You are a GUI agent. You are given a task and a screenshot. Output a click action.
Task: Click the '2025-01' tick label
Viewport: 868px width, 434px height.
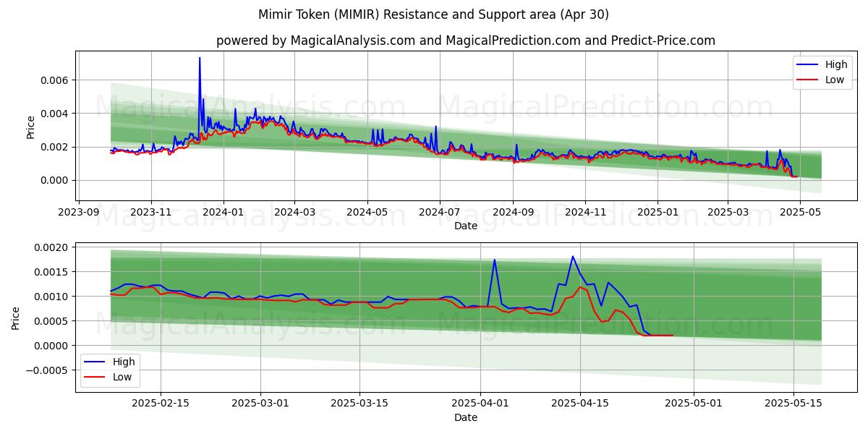658,212
